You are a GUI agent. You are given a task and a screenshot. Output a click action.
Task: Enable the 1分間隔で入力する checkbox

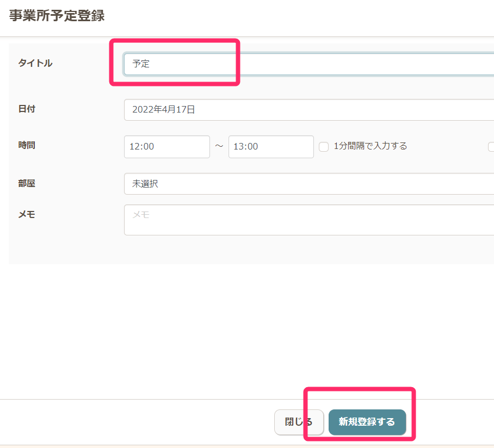324,147
